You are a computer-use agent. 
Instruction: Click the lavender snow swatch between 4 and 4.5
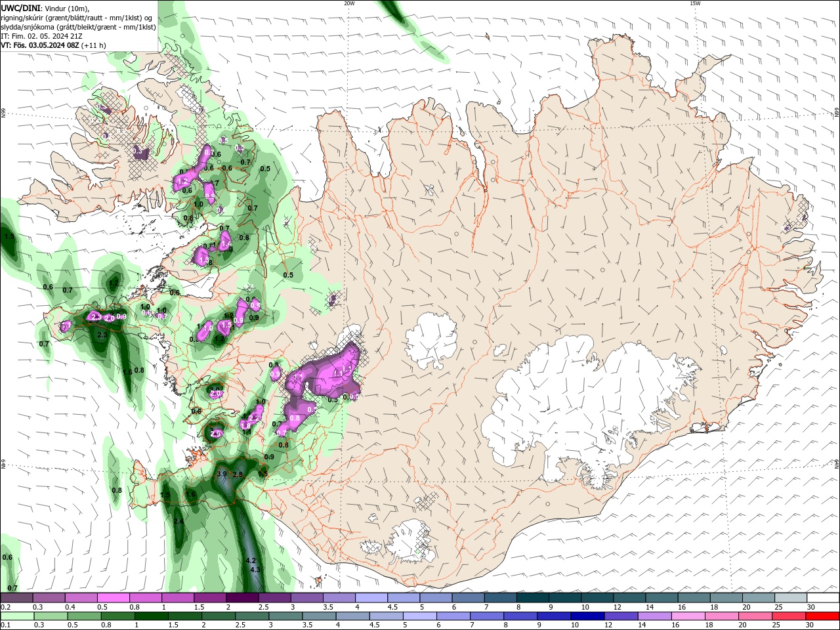point(371,598)
